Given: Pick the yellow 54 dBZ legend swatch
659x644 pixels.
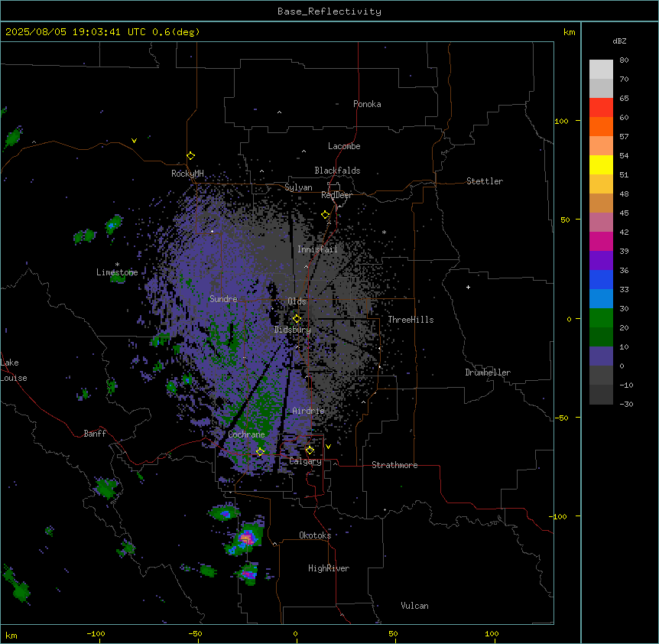Looking at the screenshot, I should (x=601, y=164).
